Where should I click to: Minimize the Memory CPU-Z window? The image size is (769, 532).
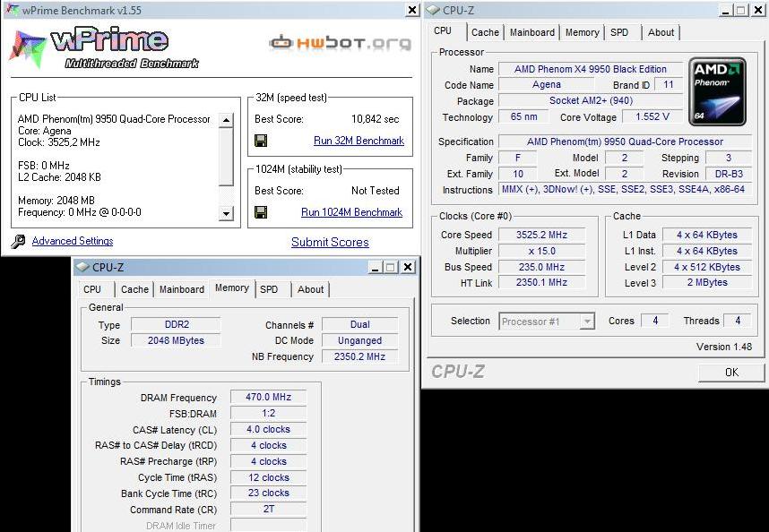coord(376,268)
